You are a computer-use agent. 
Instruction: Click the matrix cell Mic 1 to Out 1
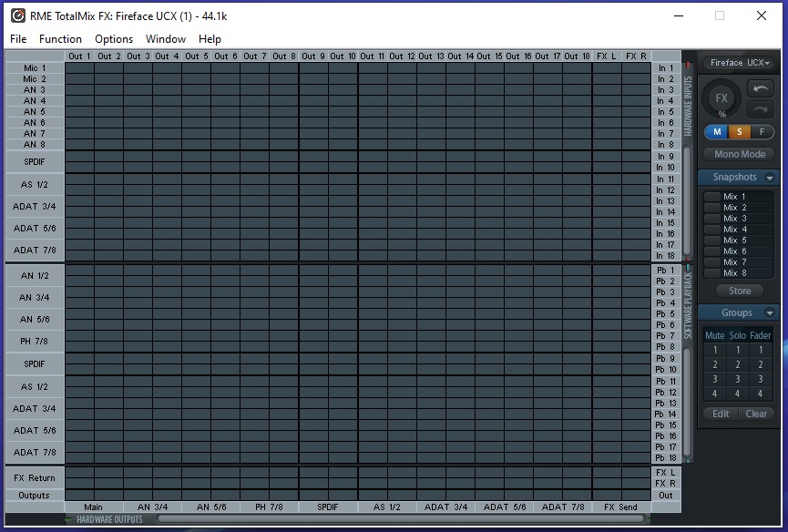tap(79, 67)
